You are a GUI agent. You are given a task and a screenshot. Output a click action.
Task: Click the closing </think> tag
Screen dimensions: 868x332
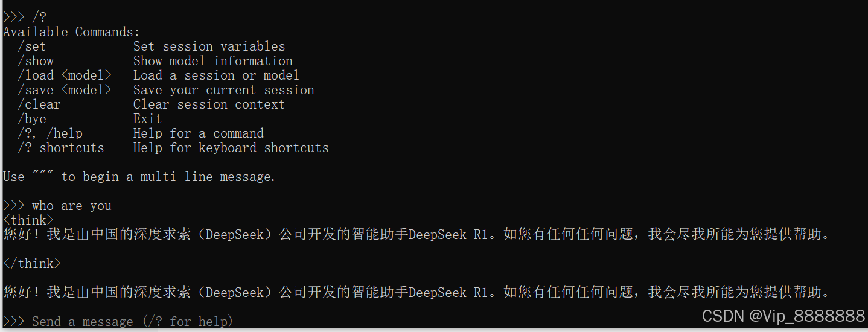point(32,264)
